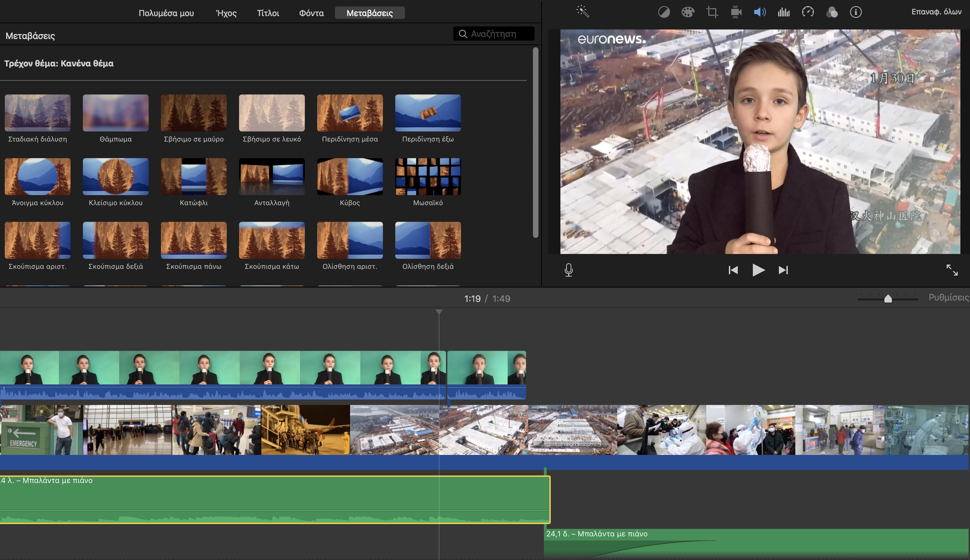Click the 1:49 total duration readout
Viewport: 970px width, 560px height.
tap(501, 298)
